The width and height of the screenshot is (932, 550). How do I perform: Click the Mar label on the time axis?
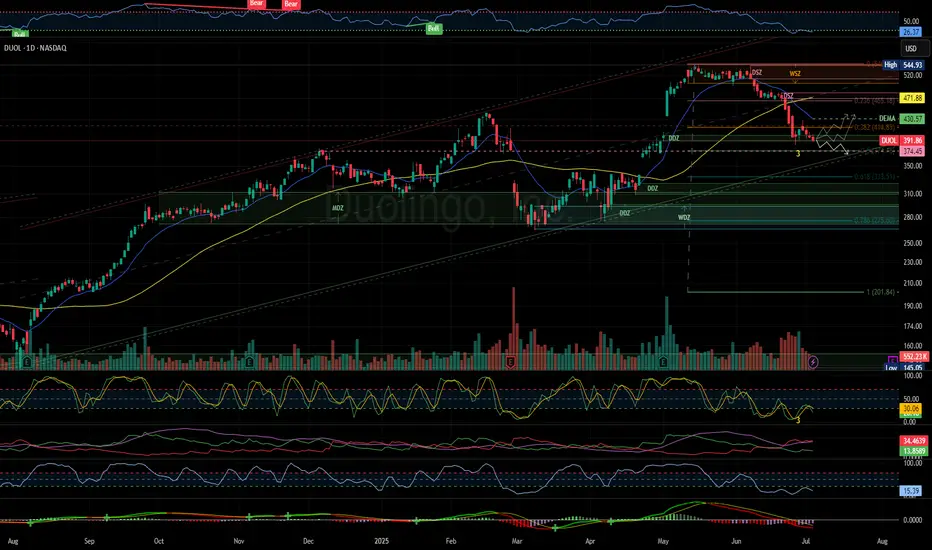click(x=517, y=541)
